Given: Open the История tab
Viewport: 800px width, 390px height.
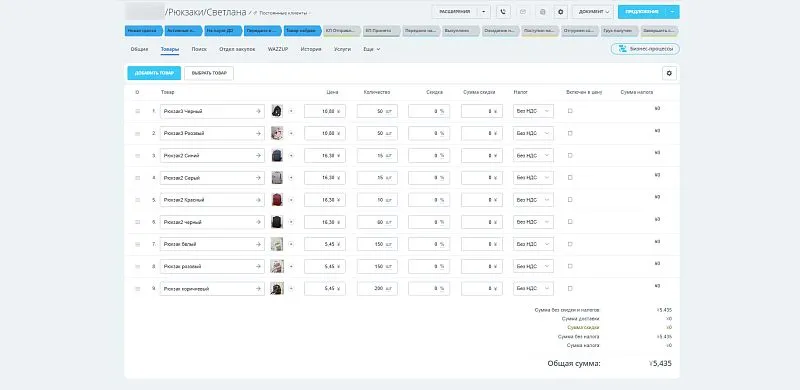Looking at the screenshot, I should tap(311, 50).
